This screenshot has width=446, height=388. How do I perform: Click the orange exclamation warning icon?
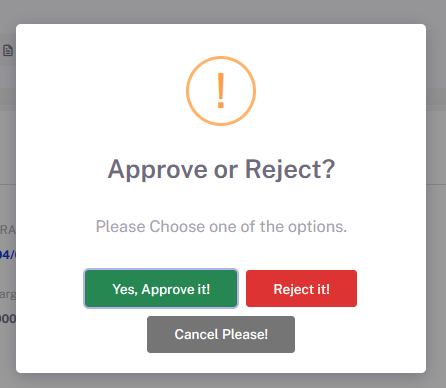(x=221, y=91)
